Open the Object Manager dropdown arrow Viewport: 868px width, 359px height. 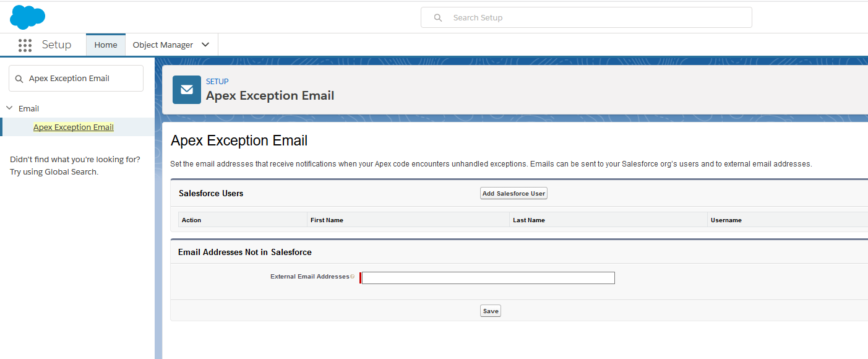[206, 45]
